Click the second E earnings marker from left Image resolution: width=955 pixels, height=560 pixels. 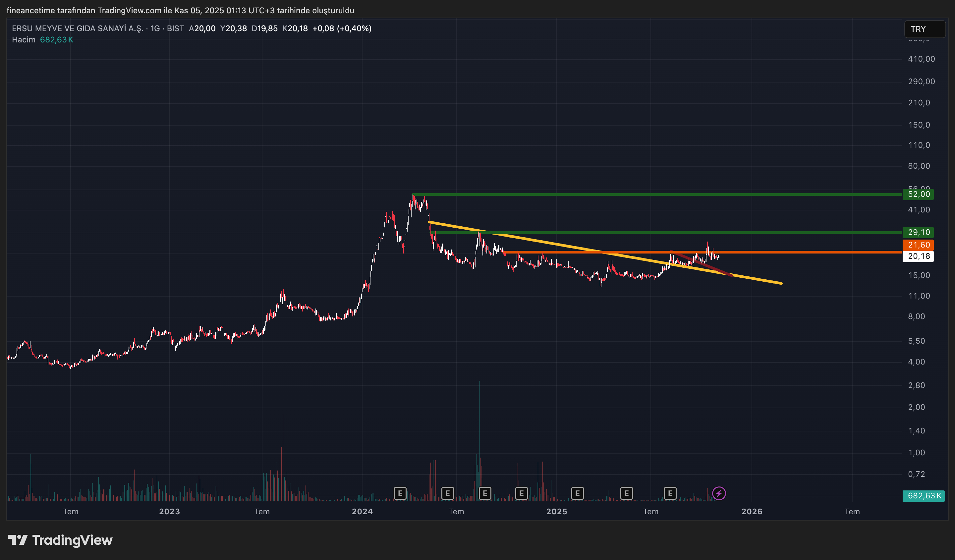[x=448, y=493]
